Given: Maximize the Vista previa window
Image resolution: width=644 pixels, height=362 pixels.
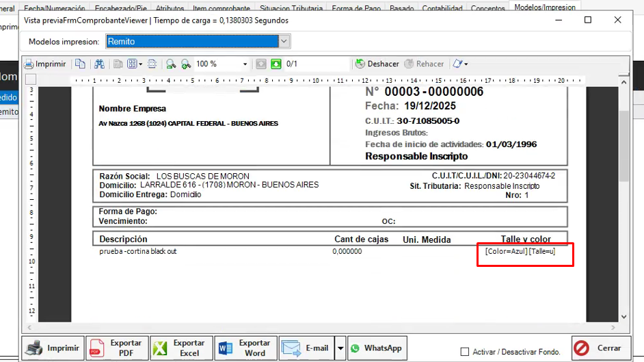Looking at the screenshot, I should click(x=588, y=20).
